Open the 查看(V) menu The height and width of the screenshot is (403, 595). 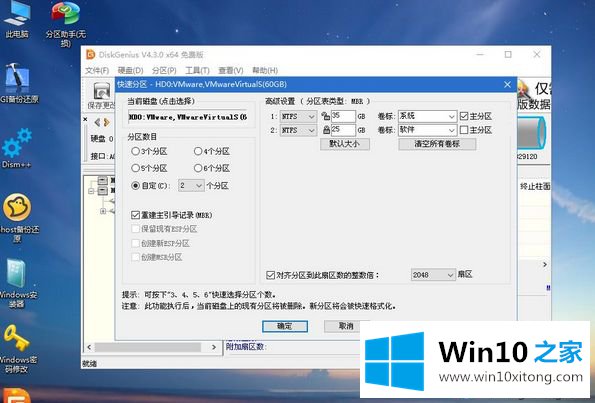tap(230, 71)
